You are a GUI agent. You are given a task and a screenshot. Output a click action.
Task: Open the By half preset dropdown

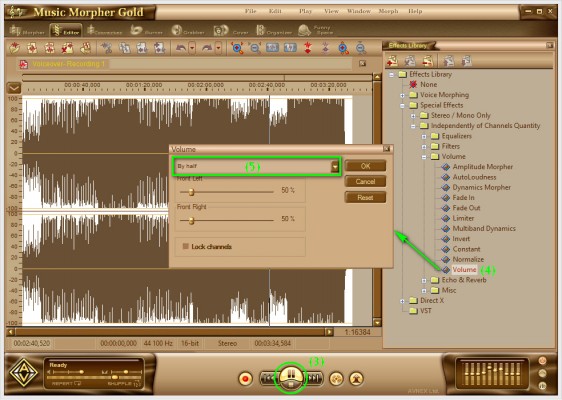pyautogui.click(x=335, y=166)
